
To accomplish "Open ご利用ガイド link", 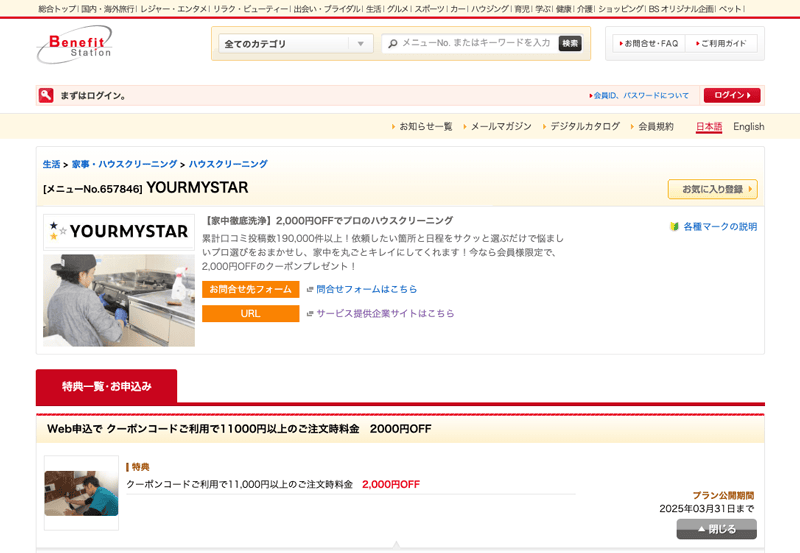I will point(721,44).
